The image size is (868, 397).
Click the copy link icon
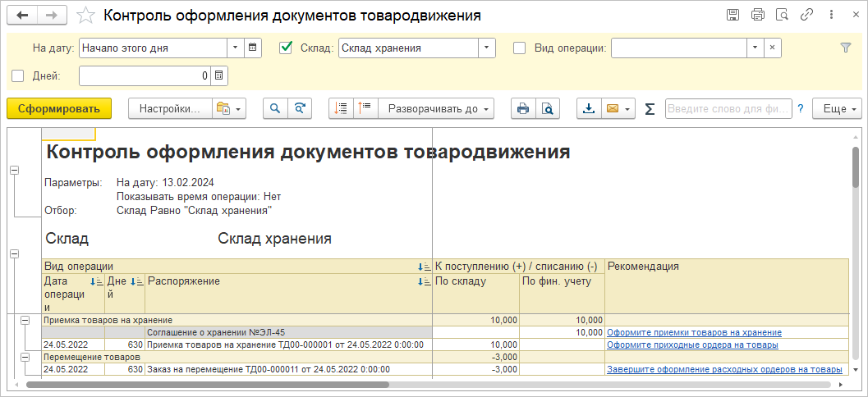click(807, 15)
